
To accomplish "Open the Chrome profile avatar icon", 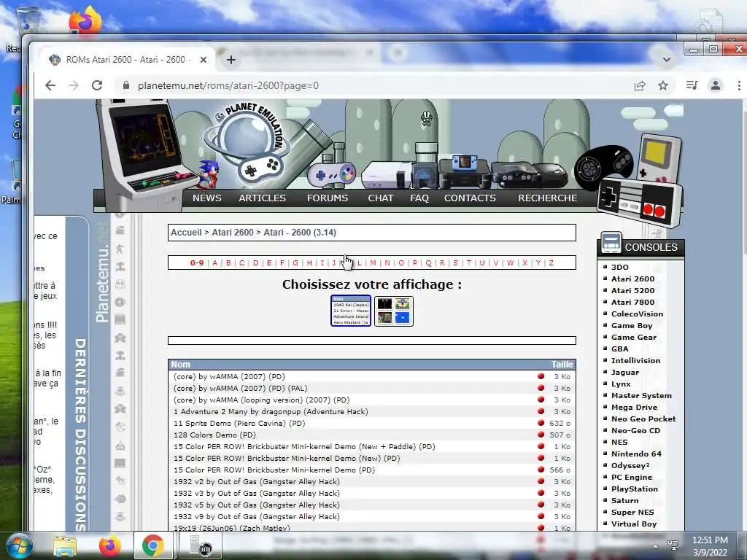I will tap(715, 86).
